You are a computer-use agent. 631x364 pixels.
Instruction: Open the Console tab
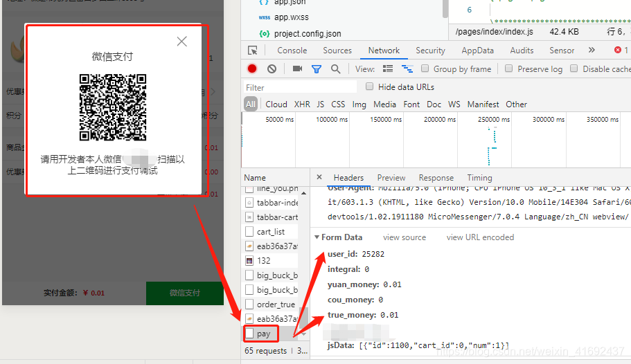[292, 51]
